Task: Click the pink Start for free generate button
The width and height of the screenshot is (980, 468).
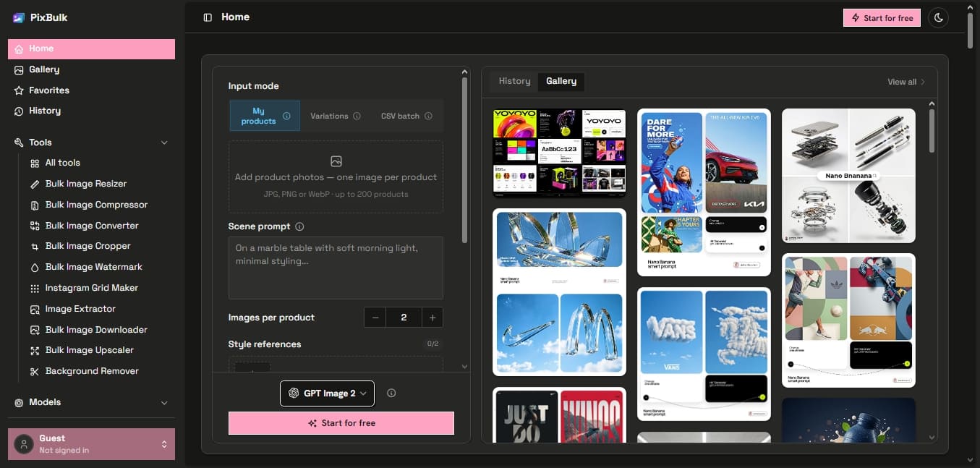Action: [341, 423]
